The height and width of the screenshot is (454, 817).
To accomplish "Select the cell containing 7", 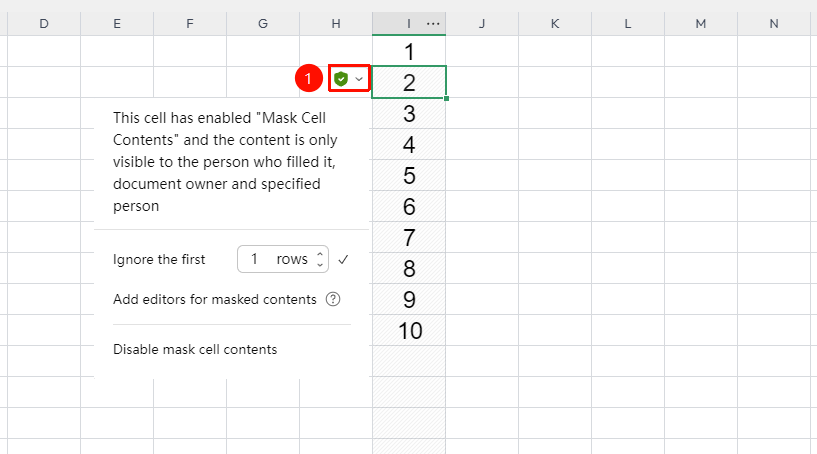I will [x=409, y=237].
